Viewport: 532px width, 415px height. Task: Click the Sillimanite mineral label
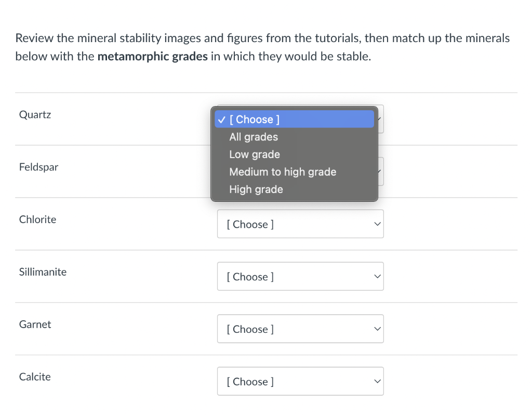(x=43, y=272)
